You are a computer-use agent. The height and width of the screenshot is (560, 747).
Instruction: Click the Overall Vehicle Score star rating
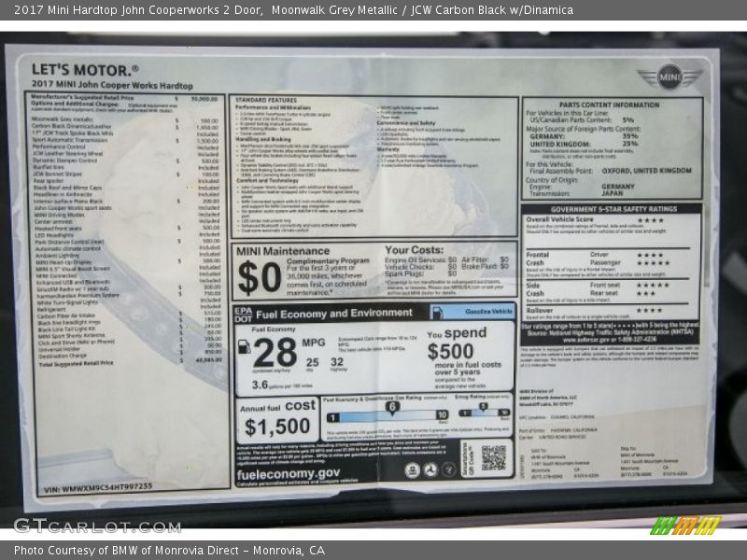tap(650, 220)
